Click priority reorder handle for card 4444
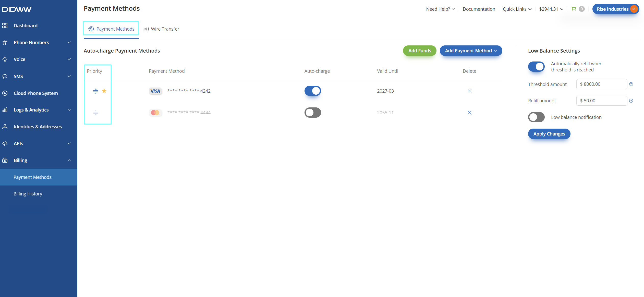This screenshot has width=644, height=297. (x=96, y=113)
